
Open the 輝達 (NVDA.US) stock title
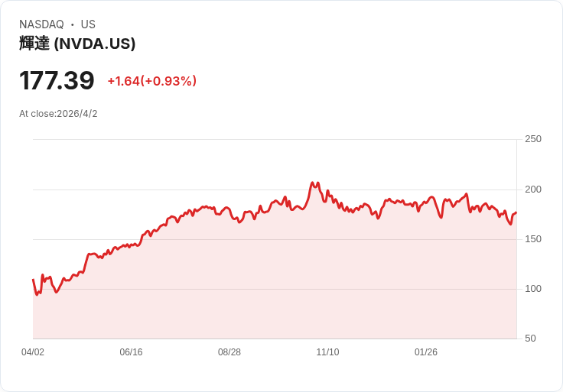click(x=77, y=44)
